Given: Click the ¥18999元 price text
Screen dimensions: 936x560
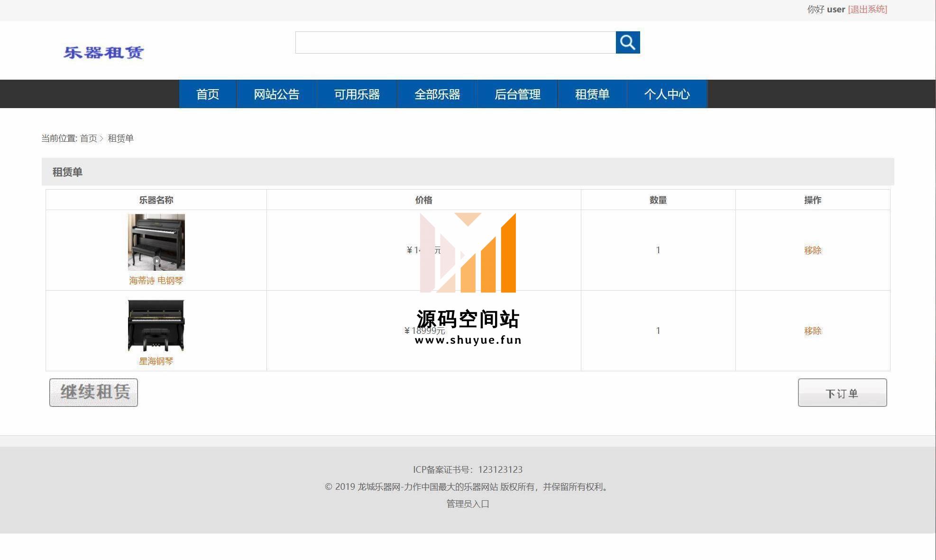Looking at the screenshot, I should (x=424, y=331).
